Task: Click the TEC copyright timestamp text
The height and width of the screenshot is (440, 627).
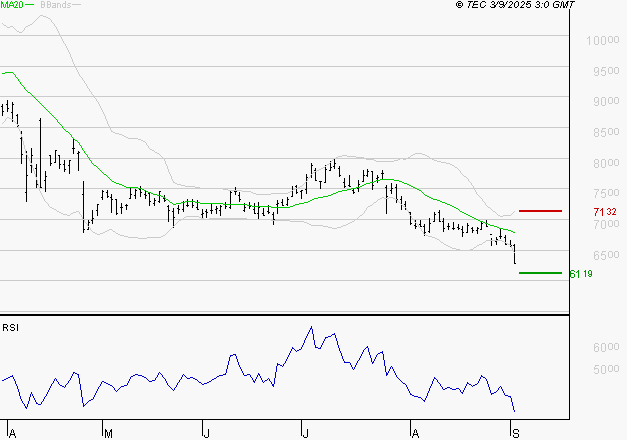Action: point(515,5)
